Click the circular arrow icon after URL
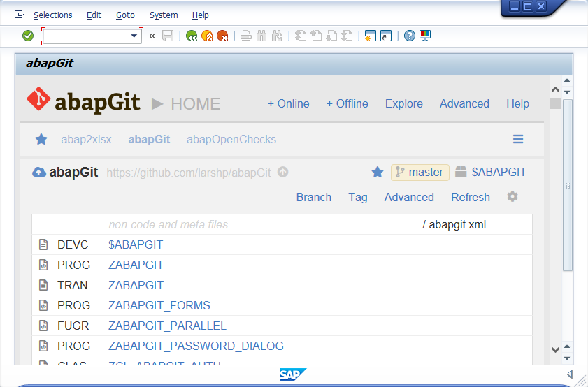588x387 pixels. (x=282, y=173)
